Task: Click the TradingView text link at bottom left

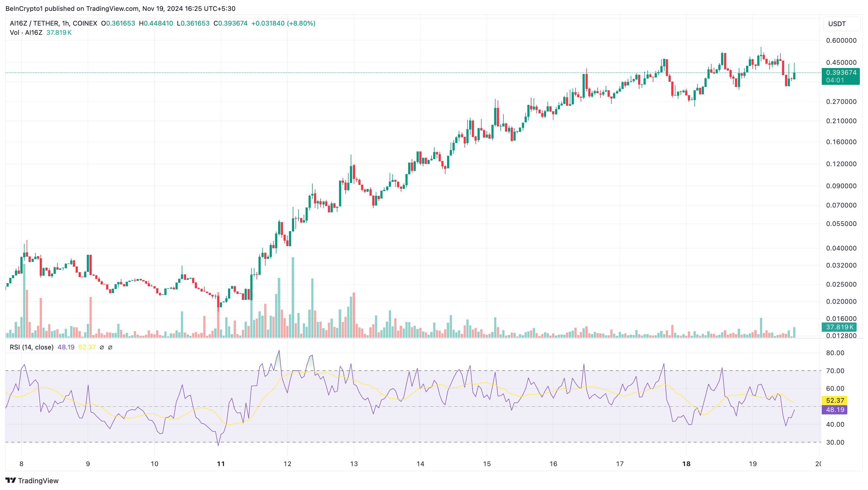Action: [38, 480]
